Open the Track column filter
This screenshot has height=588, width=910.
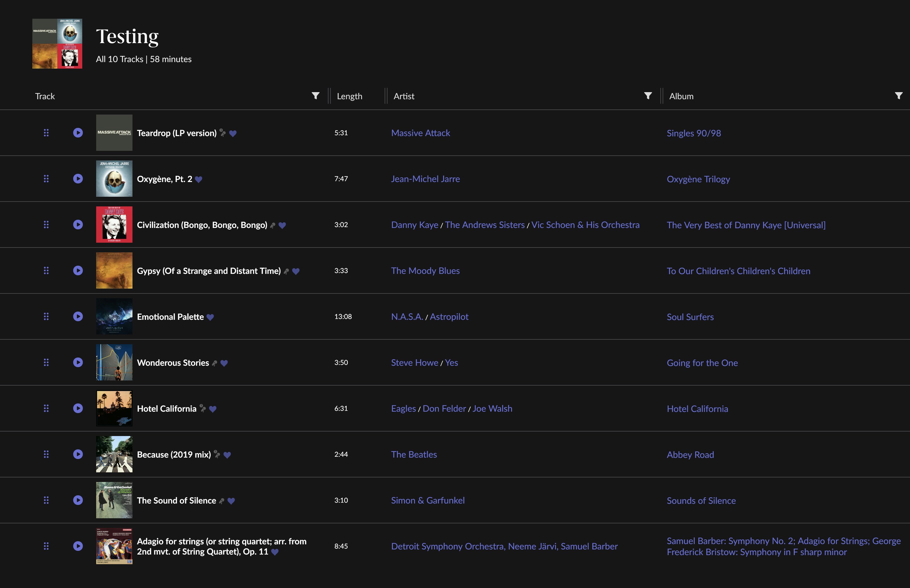point(315,96)
